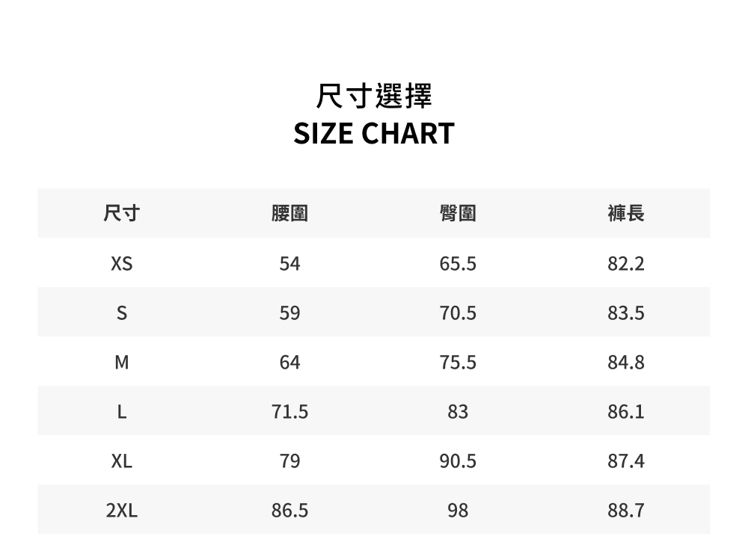Click waist value 71.5 for L
The width and height of the screenshot is (748, 560).
click(289, 412)
